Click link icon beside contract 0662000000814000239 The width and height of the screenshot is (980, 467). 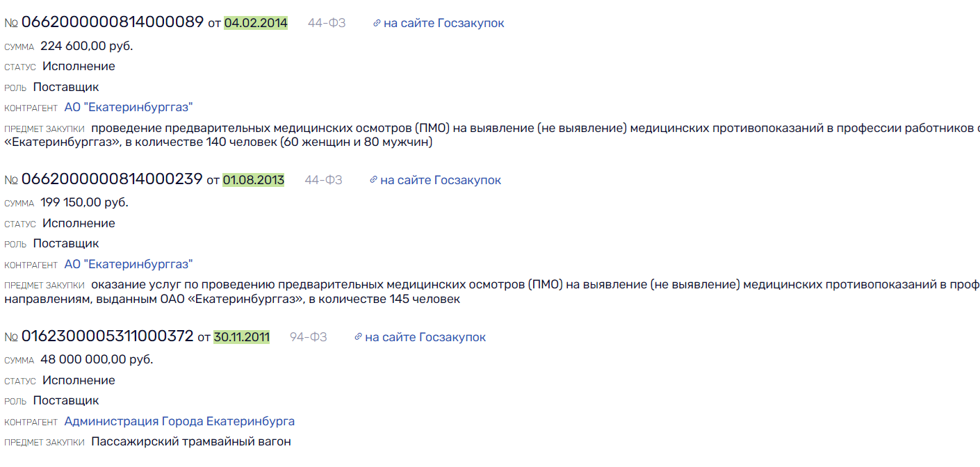[374, 181]
